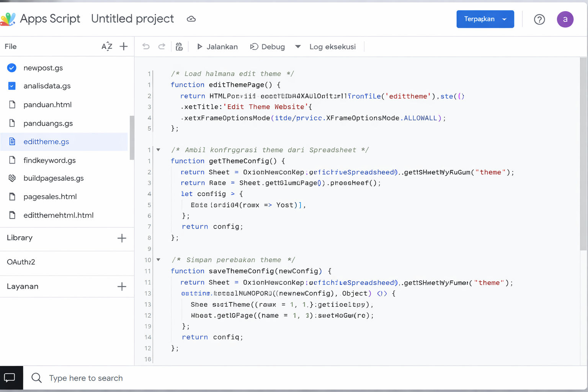588x392 pixels.
Task: Add a library with the plus icon
Action: click(x=122, y=238)
